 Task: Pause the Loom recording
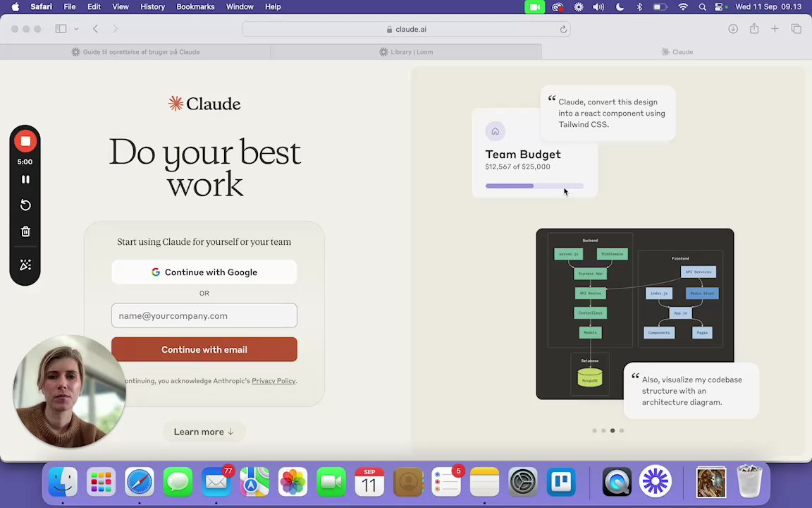coord(25,179)
